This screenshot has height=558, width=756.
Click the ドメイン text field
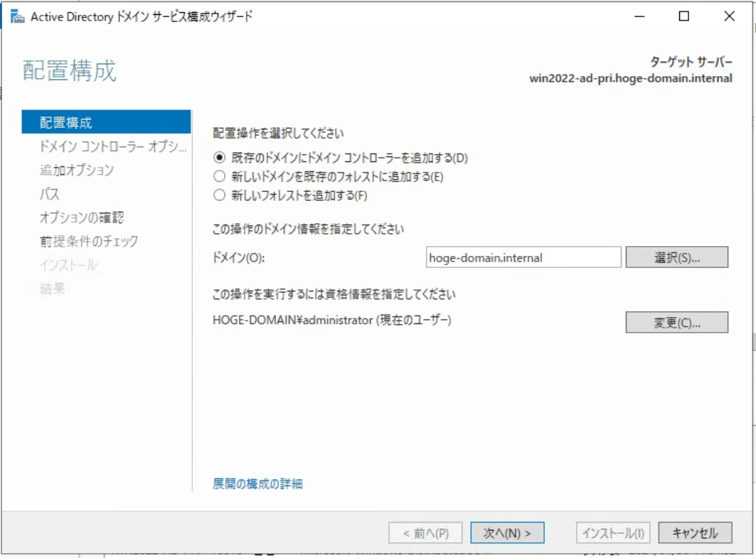(x=523, y=257)
